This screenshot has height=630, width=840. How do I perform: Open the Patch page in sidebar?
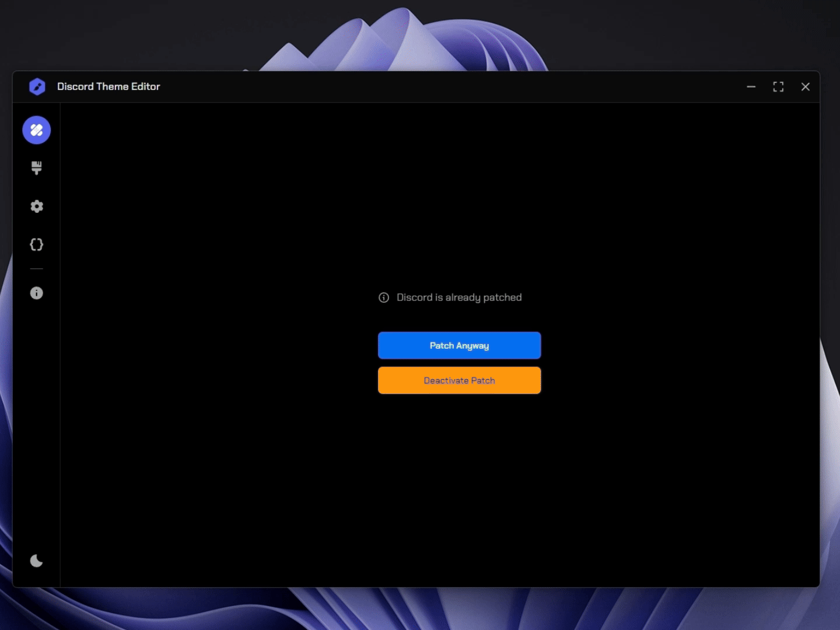pos(36,130)
